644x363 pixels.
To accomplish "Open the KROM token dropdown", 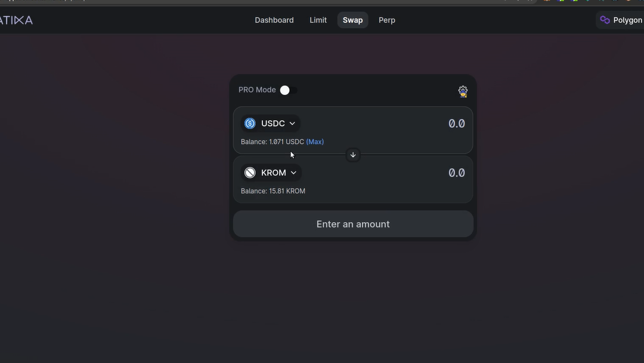I will click(x=271, y=173).
